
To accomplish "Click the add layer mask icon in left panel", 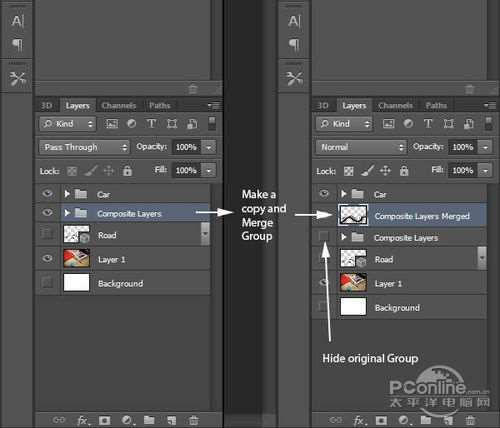I will click(104, 420).
